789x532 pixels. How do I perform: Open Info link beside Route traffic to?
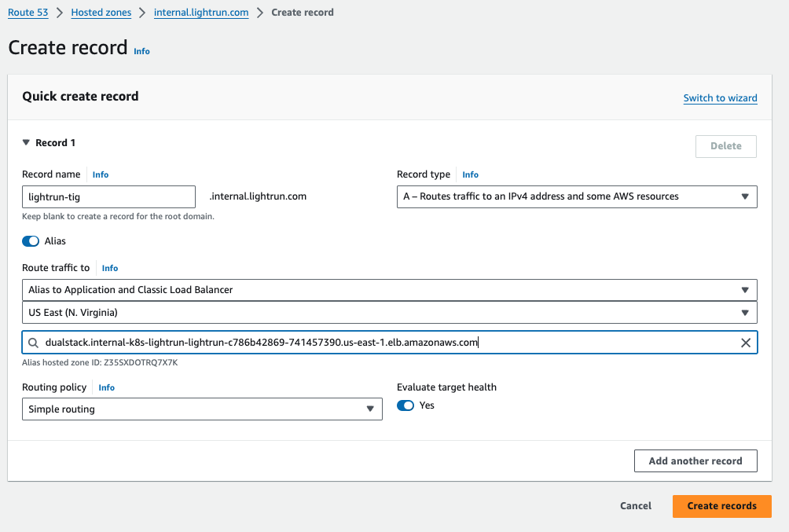110,268
